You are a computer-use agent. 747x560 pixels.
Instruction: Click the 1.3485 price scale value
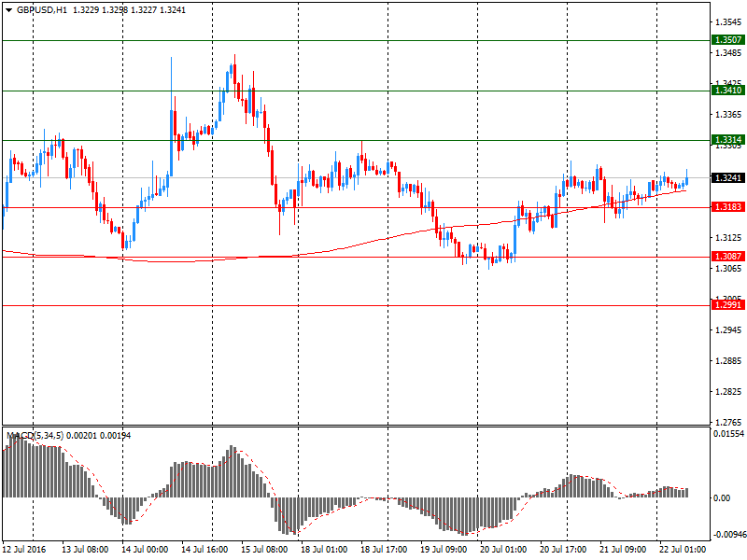click(x=728, y=52)
